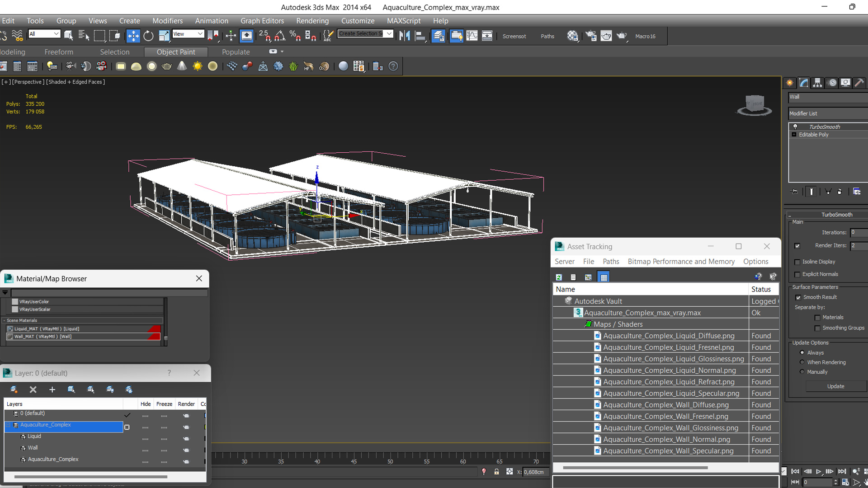The height and width of the screenshot is (488, 868).
Task: Toggle the Smooth Result checkbox
Action: [798, 297]
